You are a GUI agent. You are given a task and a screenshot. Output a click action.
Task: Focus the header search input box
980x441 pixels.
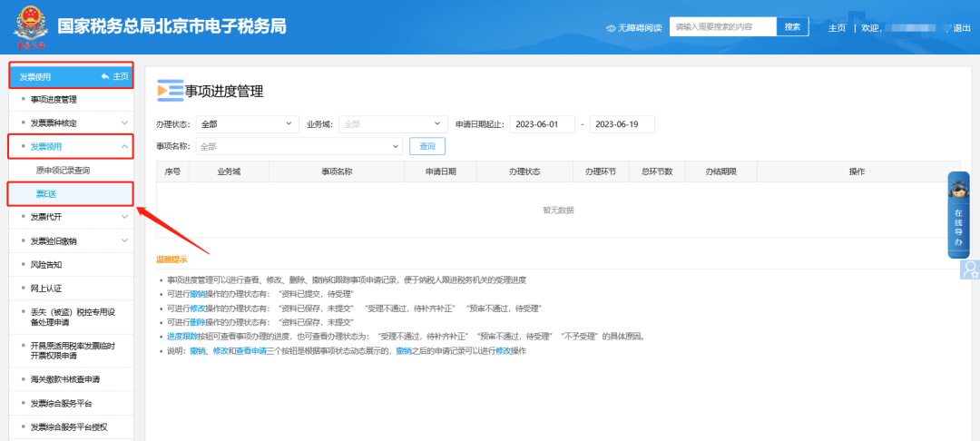722,27
